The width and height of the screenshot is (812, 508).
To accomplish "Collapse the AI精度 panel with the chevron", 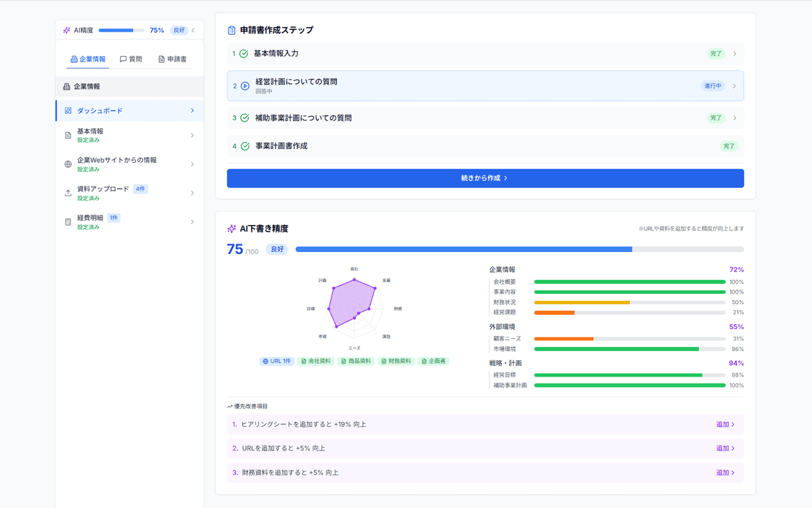I will tap(195, 30).
